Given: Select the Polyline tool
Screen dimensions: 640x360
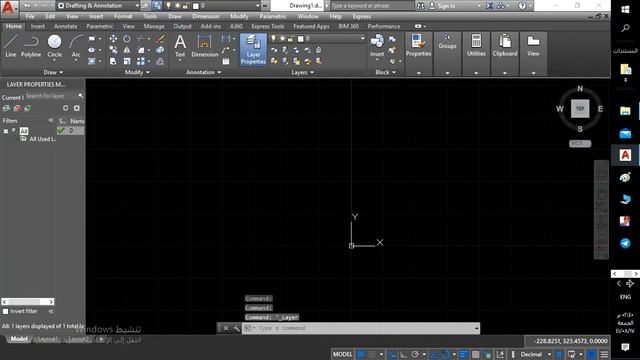Looking at the screenshot, I should (x=31, y=46).
